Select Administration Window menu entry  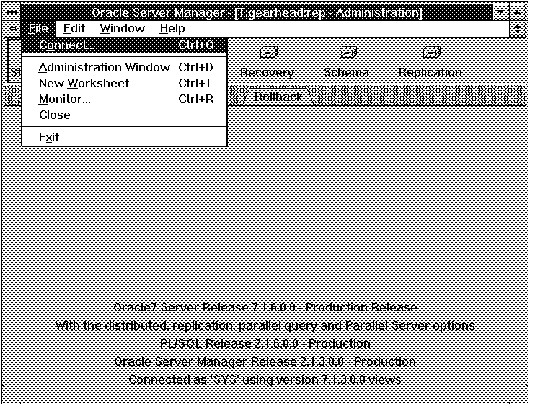click(x=124, y=67)
